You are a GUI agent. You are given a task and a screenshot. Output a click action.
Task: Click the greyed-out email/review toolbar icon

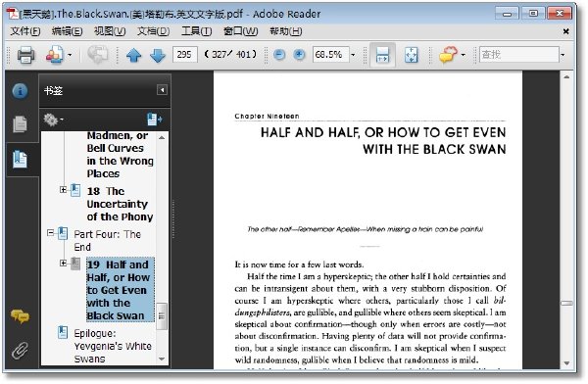pyautogui.click(x=97, y=55)
